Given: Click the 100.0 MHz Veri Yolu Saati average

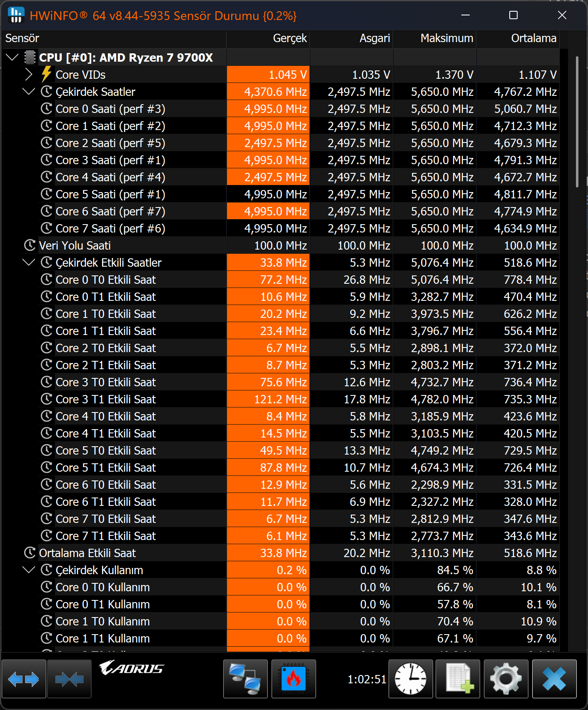Looking at the screenshot, I should [x=518, y=245].
